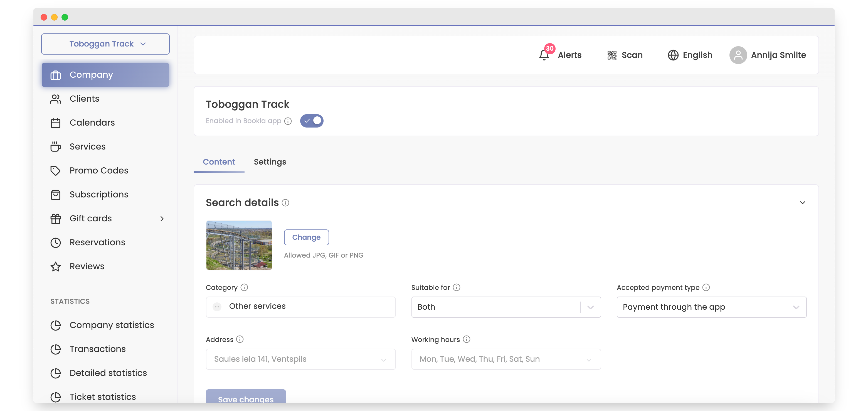Collapse the Search details section chevron

(x=802, y=203)
